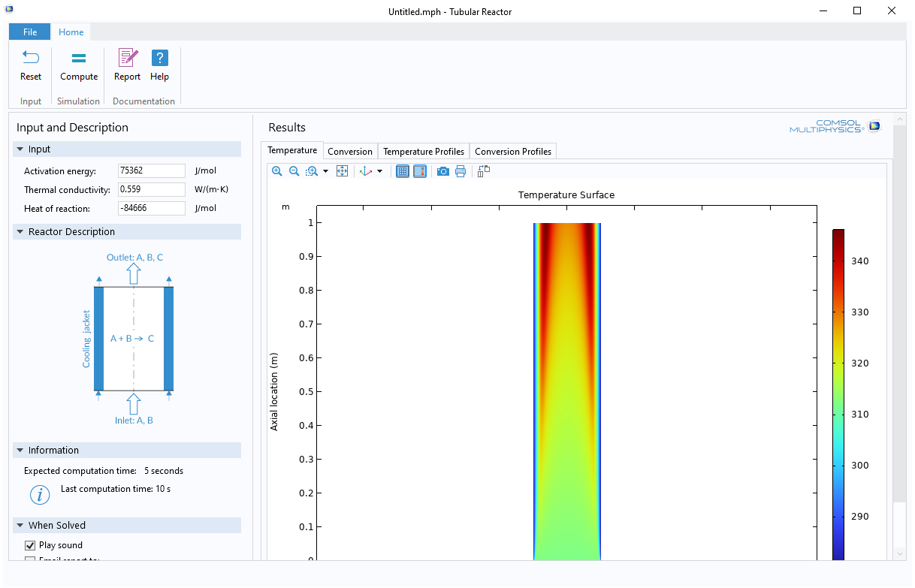915x588 pixels.
Task: Click the Reset input icon
Action: pos(31,65)
